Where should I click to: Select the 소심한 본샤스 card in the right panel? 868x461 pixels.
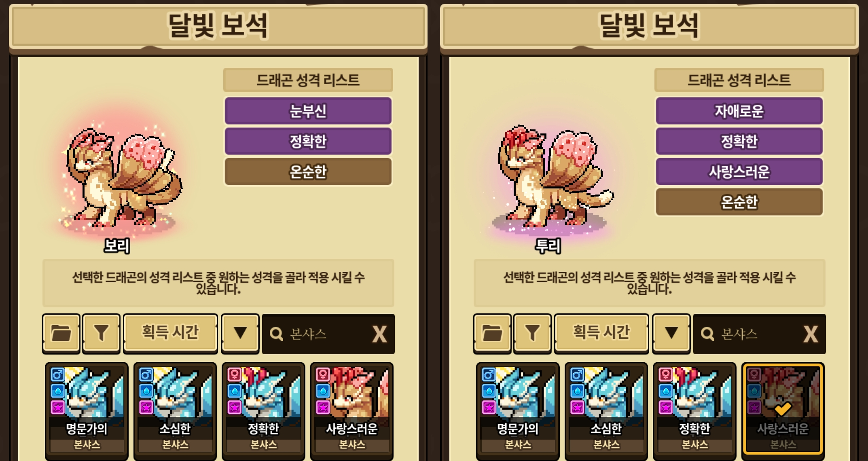[x=606, y=410]
